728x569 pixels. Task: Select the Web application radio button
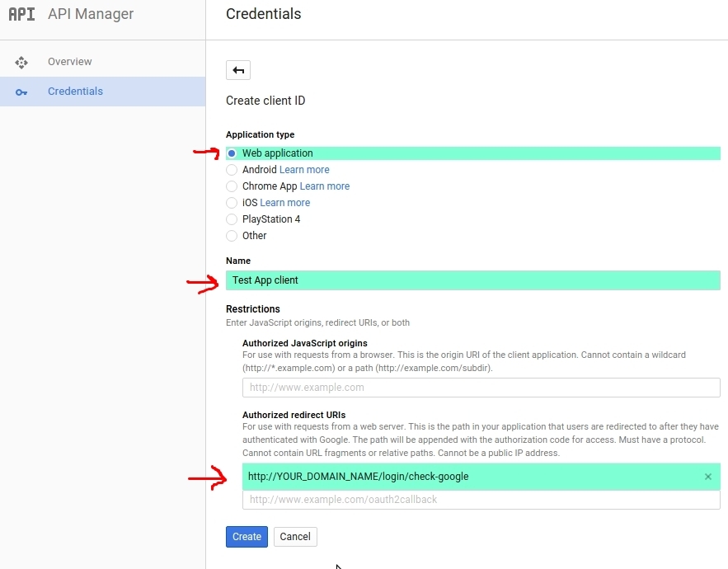[232, 153]
